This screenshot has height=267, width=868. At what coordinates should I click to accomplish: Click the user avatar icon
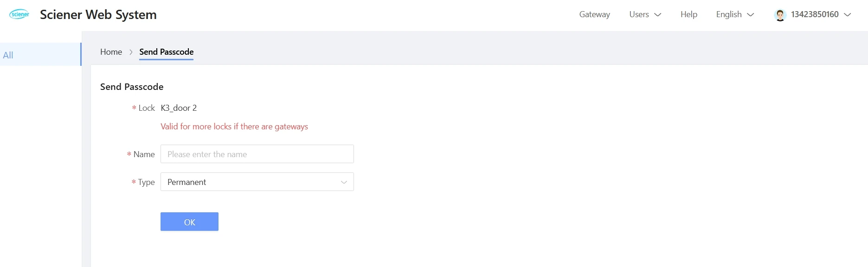(780, 15)
